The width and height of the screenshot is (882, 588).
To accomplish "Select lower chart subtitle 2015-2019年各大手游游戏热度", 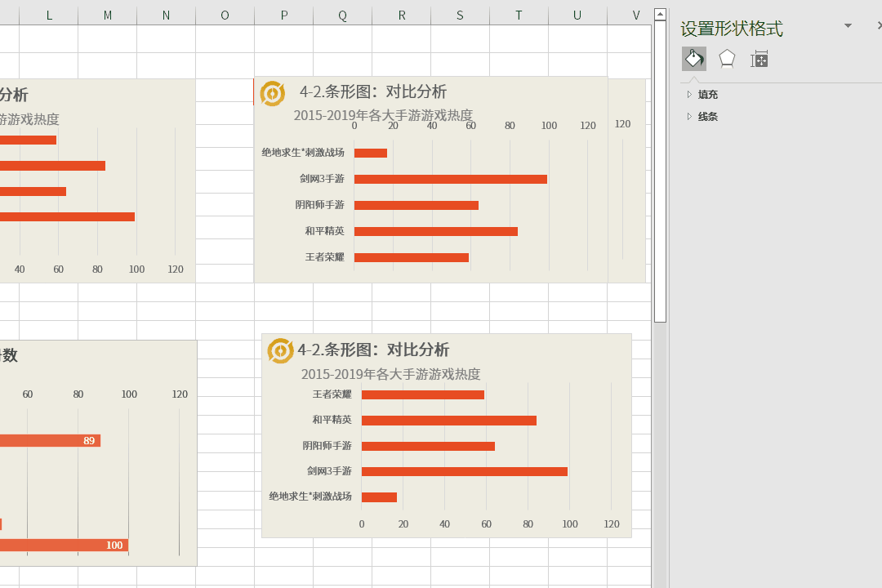I will [390, 374].
